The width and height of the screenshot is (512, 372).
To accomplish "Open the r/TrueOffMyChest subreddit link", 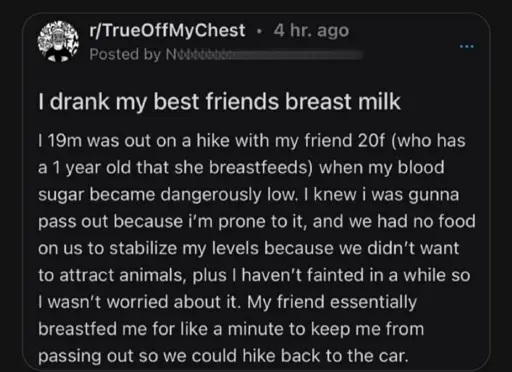I will (x=167, y=30).
